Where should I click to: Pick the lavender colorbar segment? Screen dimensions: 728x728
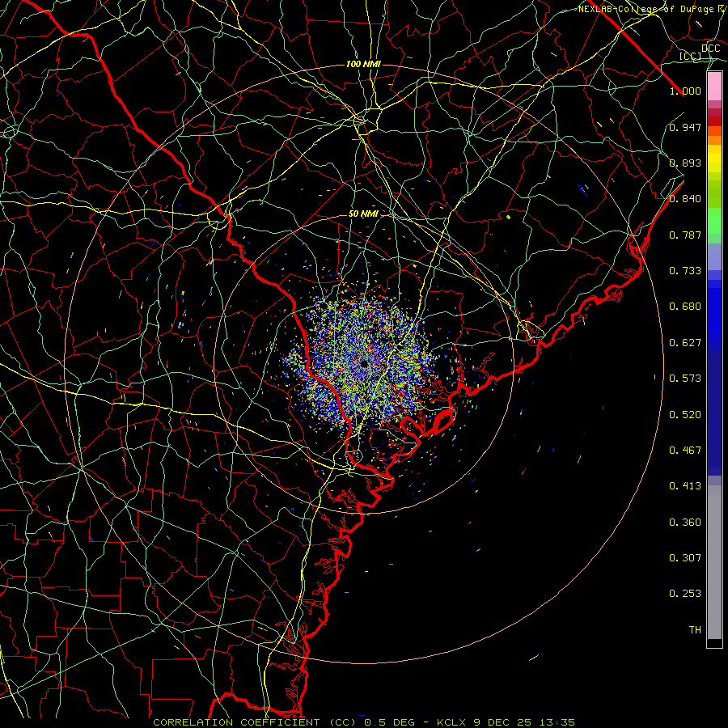tap(714, 256)
